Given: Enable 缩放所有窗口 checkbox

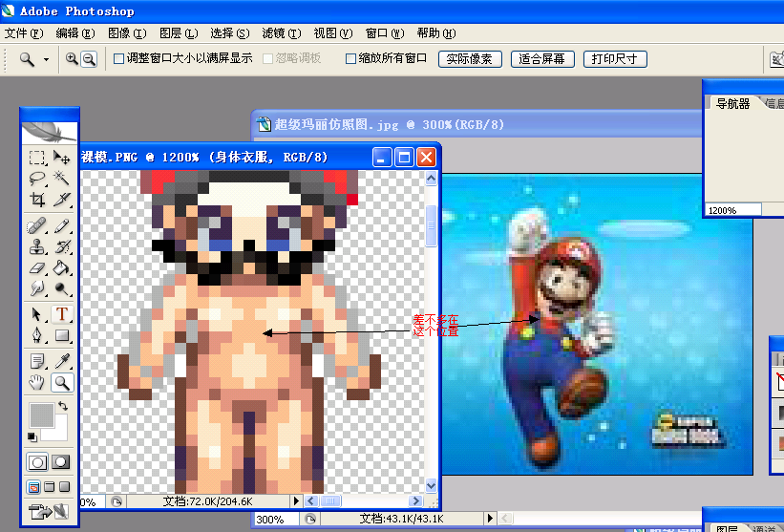Looking at the screenshot, I should (350, 59).
